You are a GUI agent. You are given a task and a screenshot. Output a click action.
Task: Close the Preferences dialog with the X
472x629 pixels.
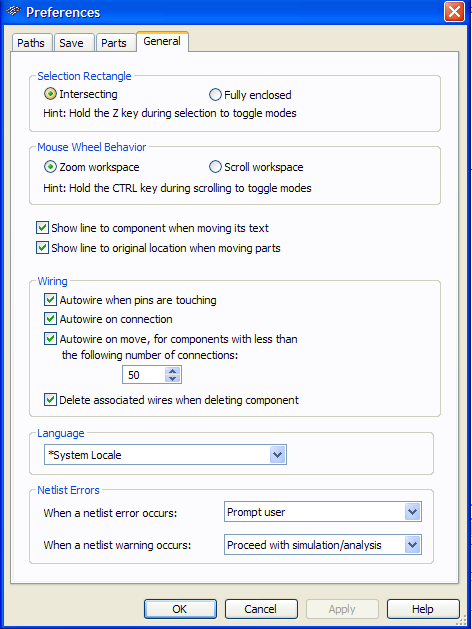(x=454, y=12)
